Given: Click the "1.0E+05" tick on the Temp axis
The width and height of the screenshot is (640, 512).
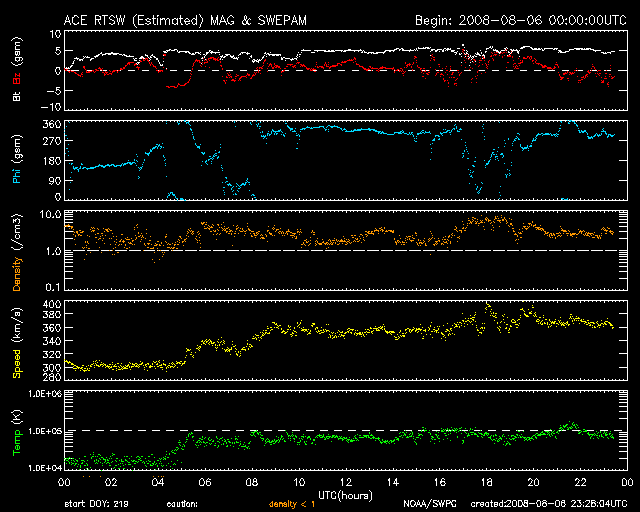Looking at the screenshot, I should click(45, 431).
